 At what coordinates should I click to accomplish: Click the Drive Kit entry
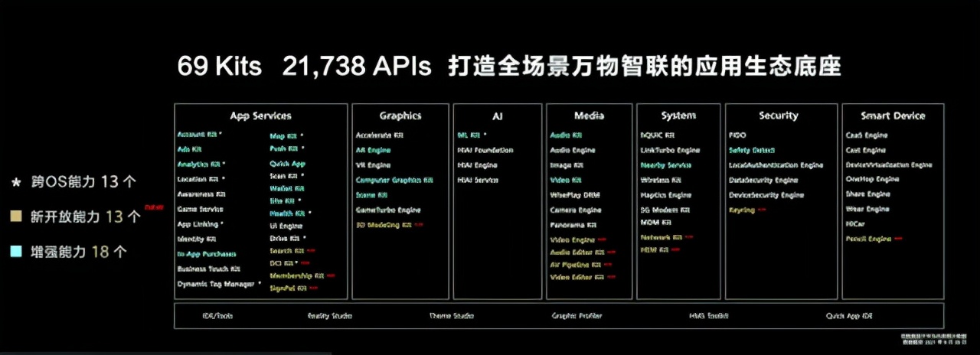coord(283,239)
